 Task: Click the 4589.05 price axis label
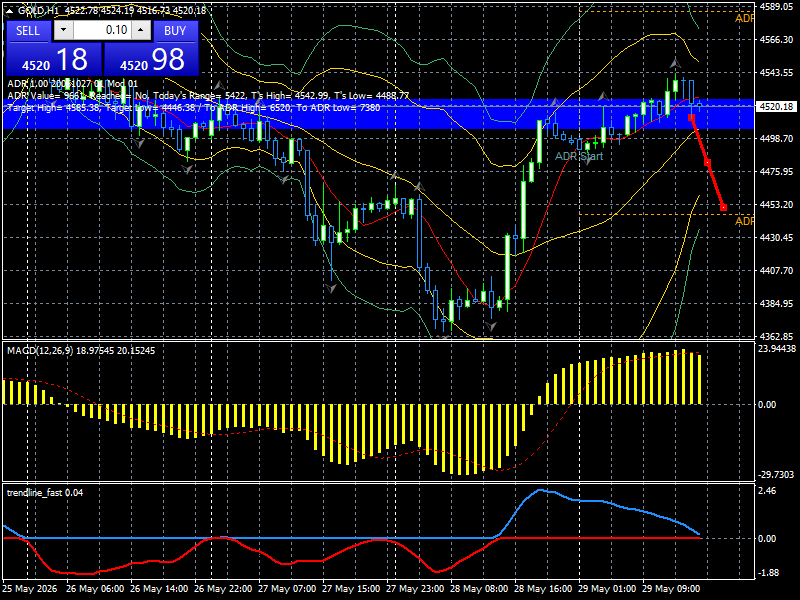(777, 7)
